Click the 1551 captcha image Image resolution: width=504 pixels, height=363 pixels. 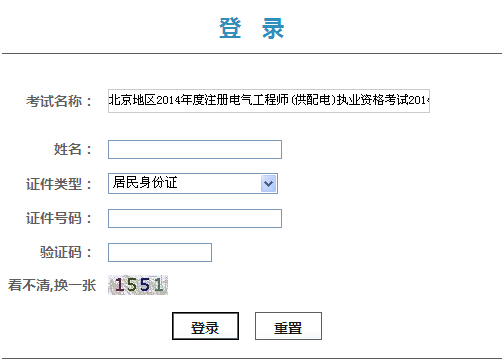[x=138, y=285]
